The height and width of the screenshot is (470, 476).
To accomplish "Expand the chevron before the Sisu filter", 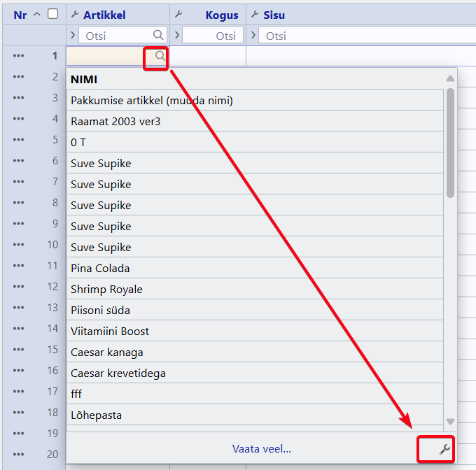I will pyautogui.click(x=253, y=35).
